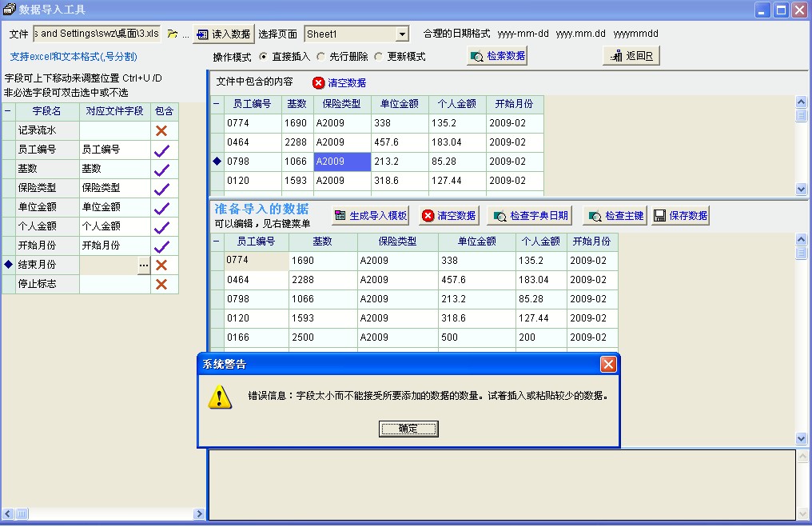Image resolution: width=812 pixels, height=527 pixels.
Task: Click left panel horizontal scrollbar right arrow
Action: (x=199, y=513)
